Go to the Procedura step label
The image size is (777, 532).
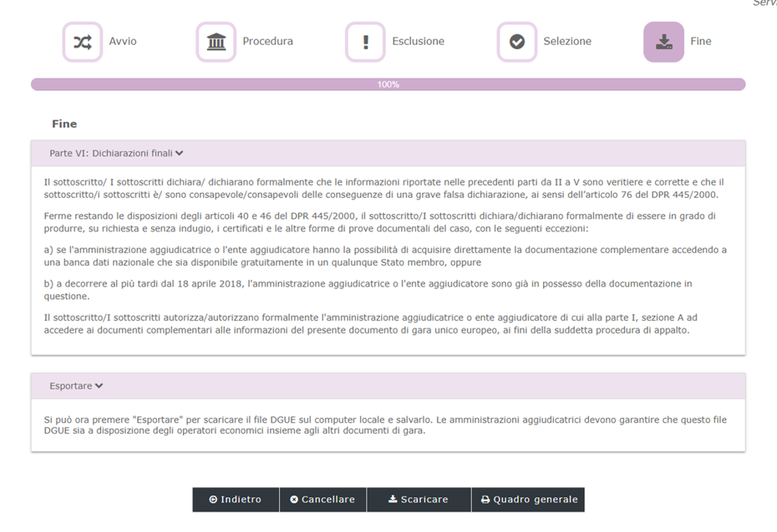268,41
